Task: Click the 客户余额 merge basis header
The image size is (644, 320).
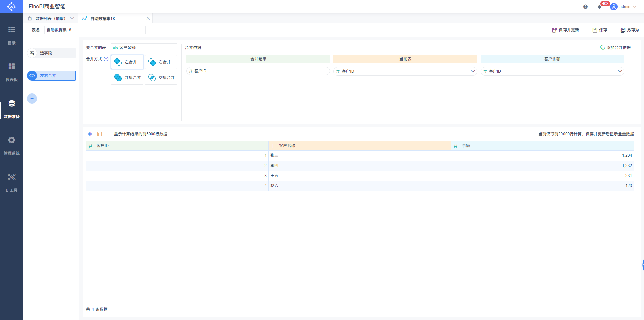Action: click(x=552, y=59)
